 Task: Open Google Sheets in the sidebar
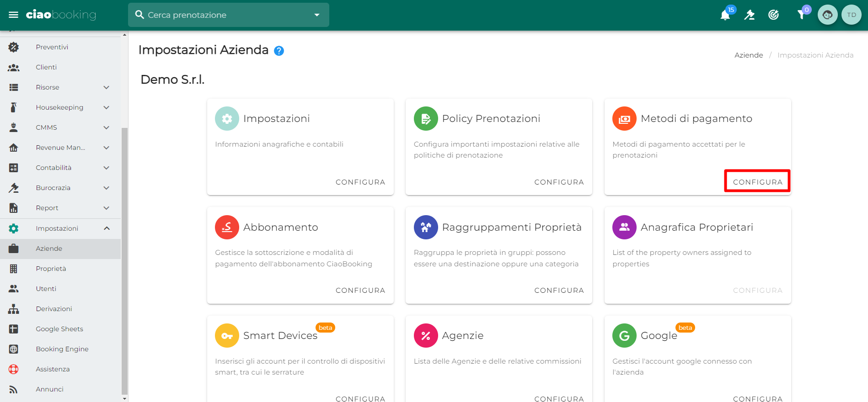pos(60,329)
